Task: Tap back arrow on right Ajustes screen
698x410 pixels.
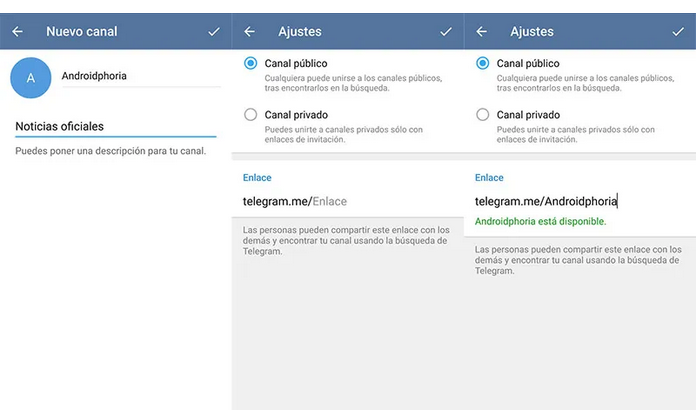Action: click(x=482, y=32)
